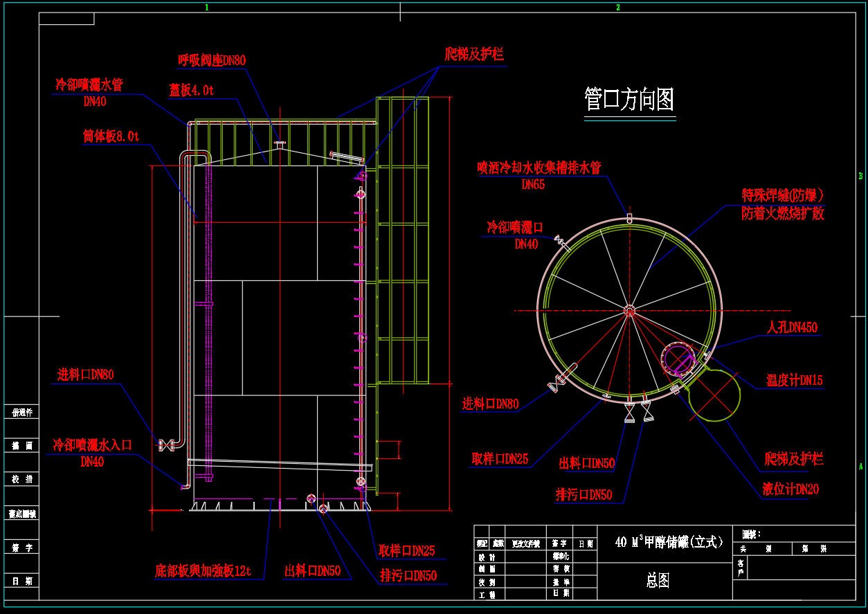Click the 液位计DN20 label

click(790, 489)
